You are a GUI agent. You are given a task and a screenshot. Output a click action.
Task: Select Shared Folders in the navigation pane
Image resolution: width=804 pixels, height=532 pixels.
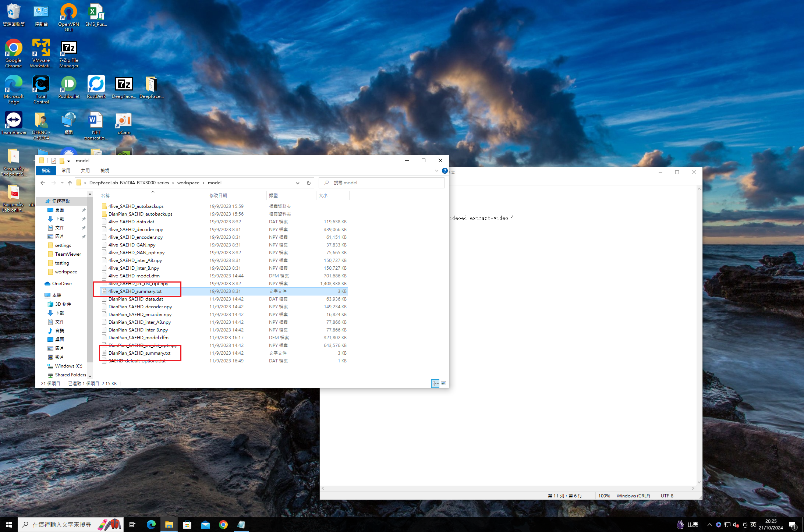click(x=70, y=375)
